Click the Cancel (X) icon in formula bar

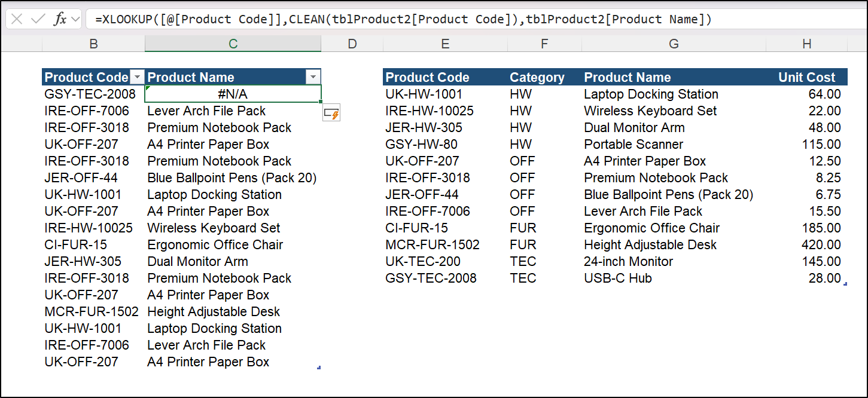[x=17, y=19]
